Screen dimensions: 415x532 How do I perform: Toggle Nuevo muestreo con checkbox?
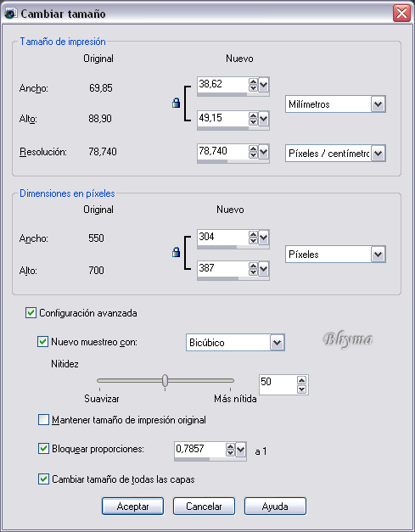[x=42, y=342]
